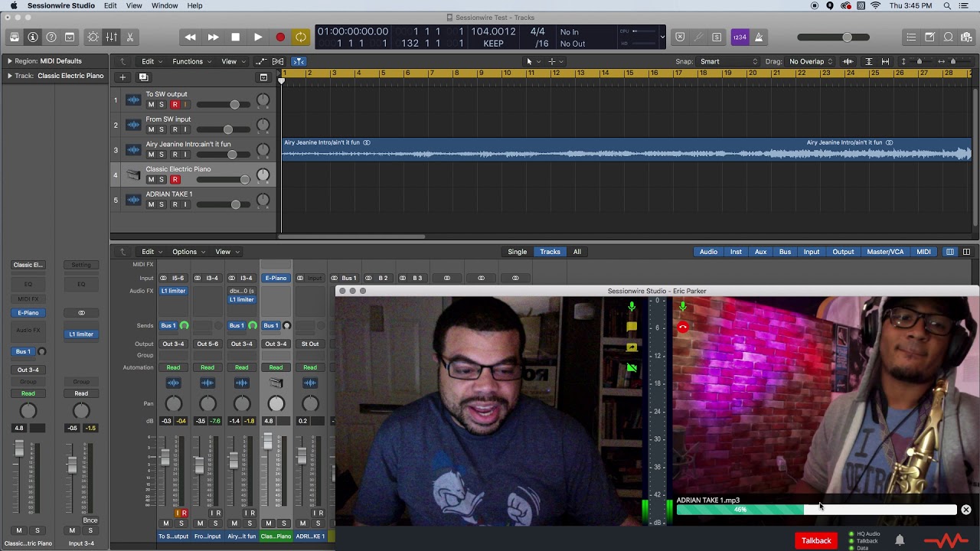Viewport: 980px width, 551px height.
Task: Open the Logic Edit menu in menu bar
Action: point(111,5)
